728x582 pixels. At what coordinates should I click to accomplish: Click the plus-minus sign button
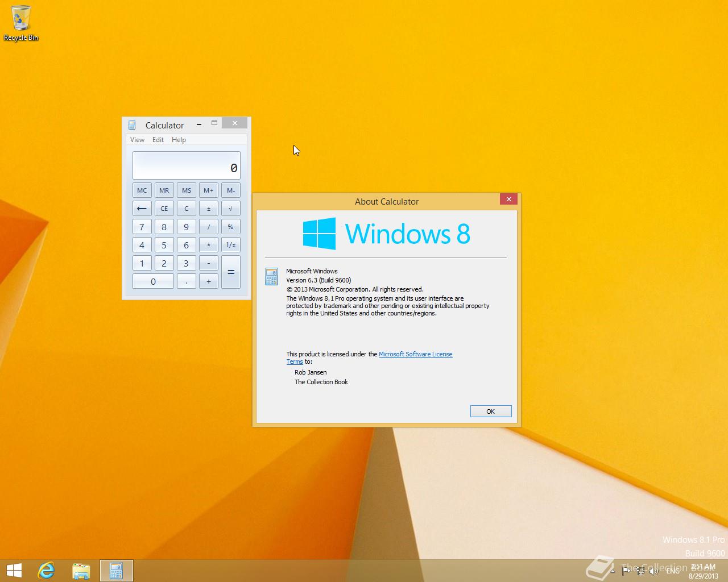coord(209,209)
